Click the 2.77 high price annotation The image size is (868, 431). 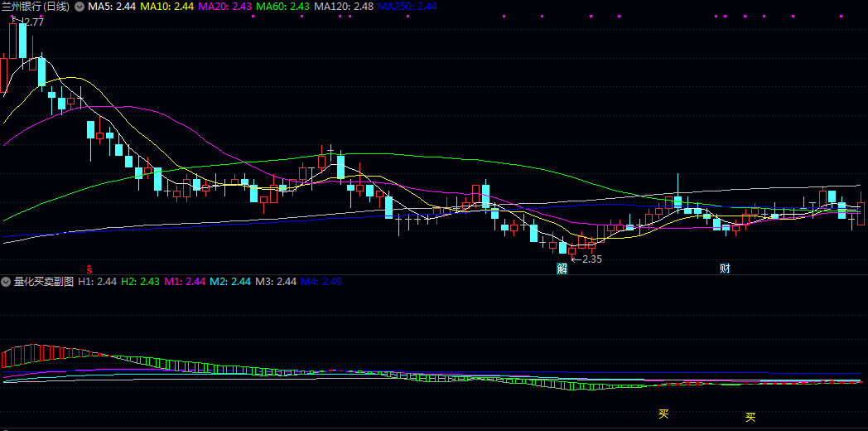tap(31, 22)
